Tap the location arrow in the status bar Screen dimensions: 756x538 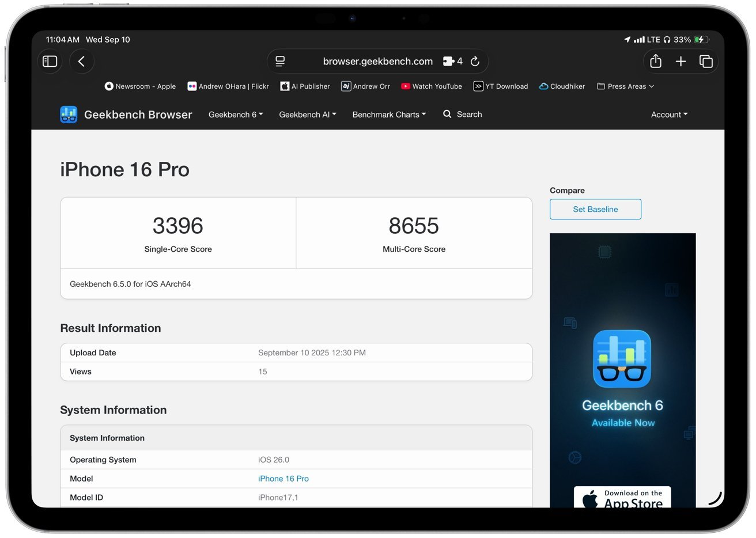click(x=628, y=40)
